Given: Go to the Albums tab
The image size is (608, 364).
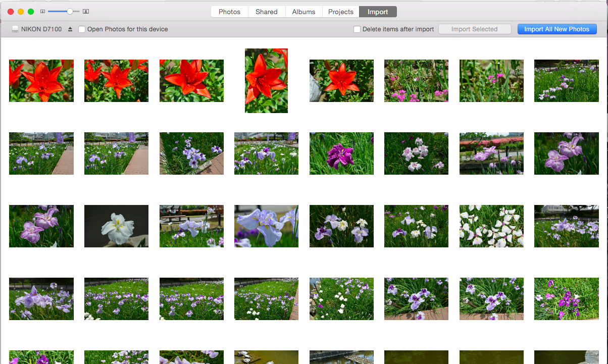Looking at the screenshot, I should [303, 12].
